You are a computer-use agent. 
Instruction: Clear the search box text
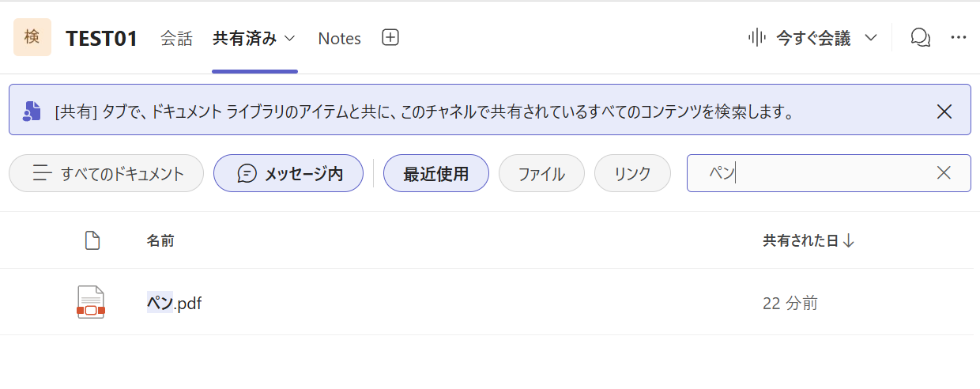point(944,173)
